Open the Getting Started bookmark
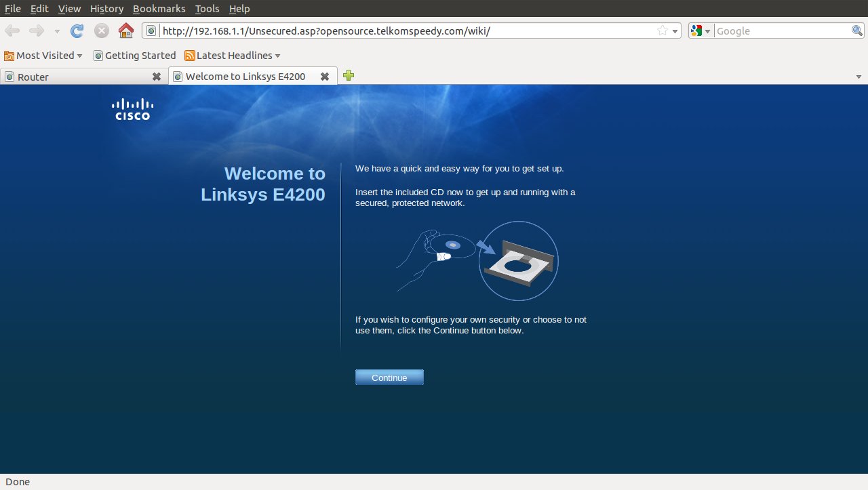The width and height of the screenshot is (868, 490). coord(134,56)
